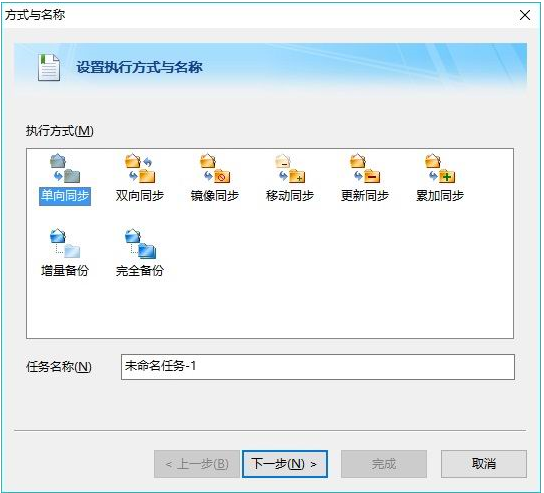Pick the 完全备份 full backup icon

point(140,244)
